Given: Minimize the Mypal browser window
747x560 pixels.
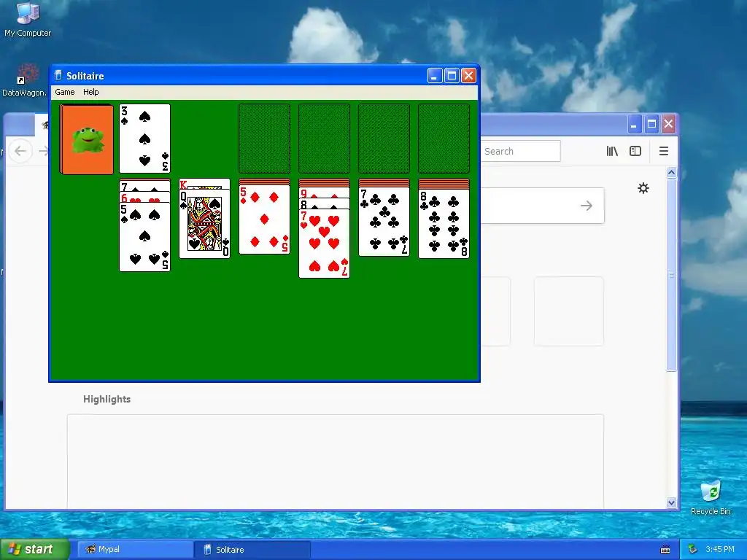Looking at the screenshot, I should (x=634, y=124).
